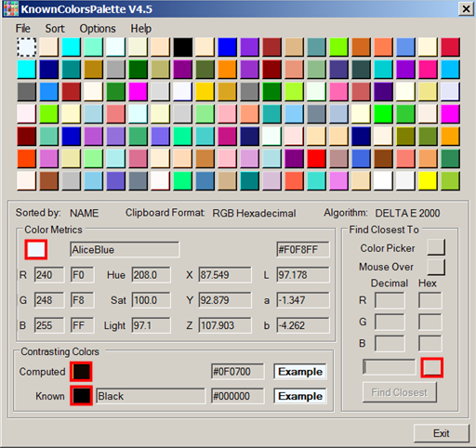Click the AliceBlue color name field
Viewport: 476px width, 448px height.
[125, 250]
